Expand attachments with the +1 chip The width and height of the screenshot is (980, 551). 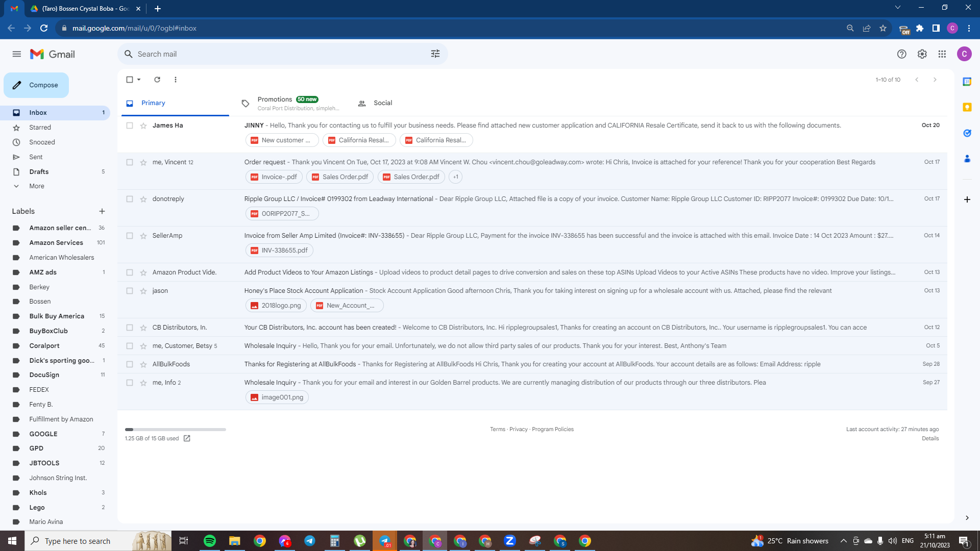point(456,177)
